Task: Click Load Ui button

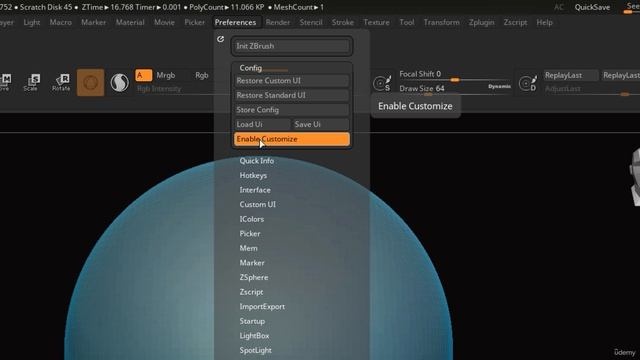Action: [x=262, y=124]
